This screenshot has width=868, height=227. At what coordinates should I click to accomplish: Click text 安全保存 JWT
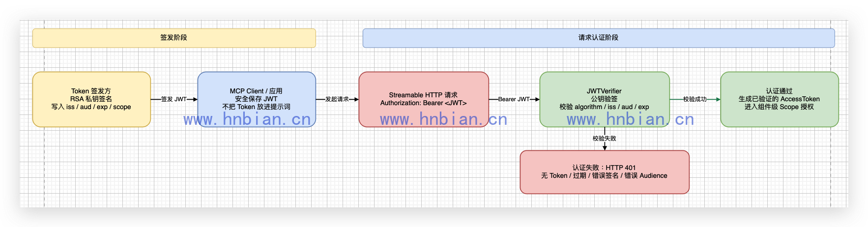[x=257, y=99]
